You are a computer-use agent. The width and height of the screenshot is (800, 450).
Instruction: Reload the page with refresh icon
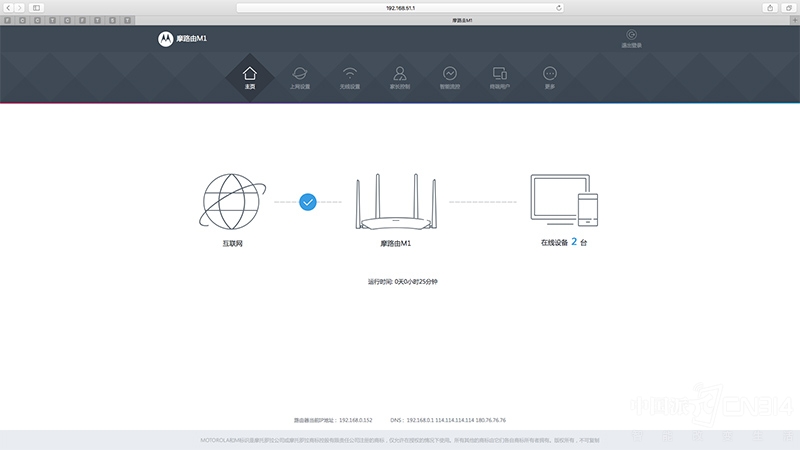click(559, 8)
